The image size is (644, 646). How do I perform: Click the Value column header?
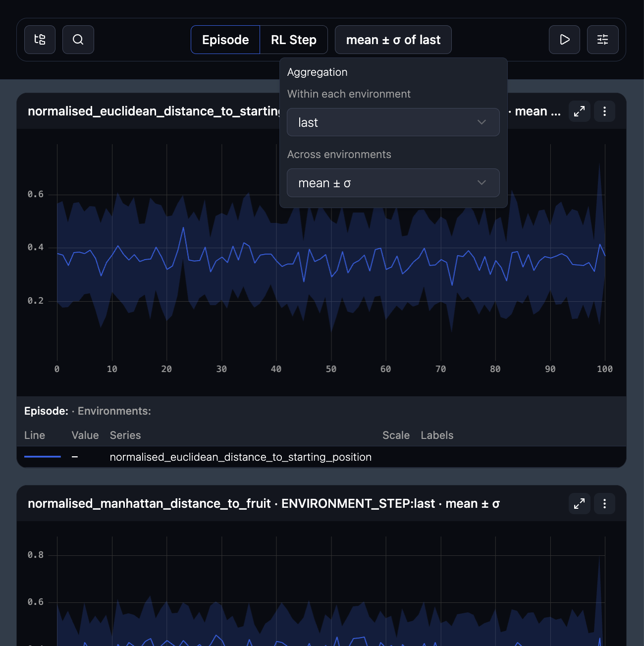point(85,435)
